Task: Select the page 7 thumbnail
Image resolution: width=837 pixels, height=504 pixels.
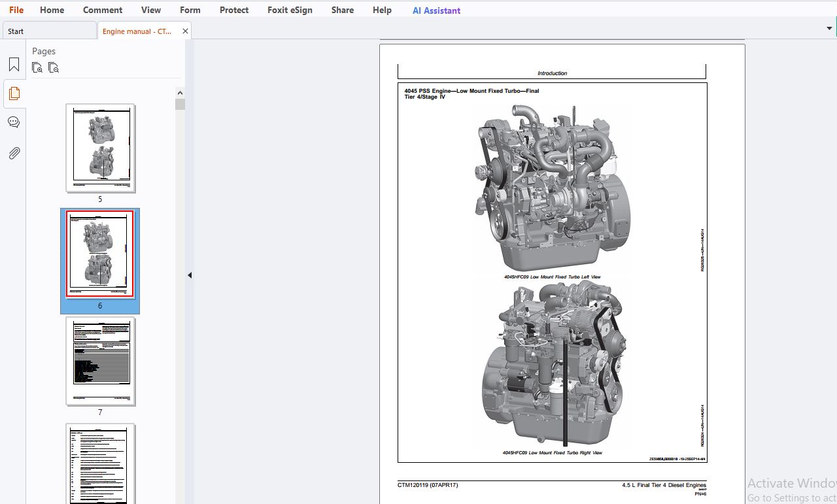Action: (100, 361)
